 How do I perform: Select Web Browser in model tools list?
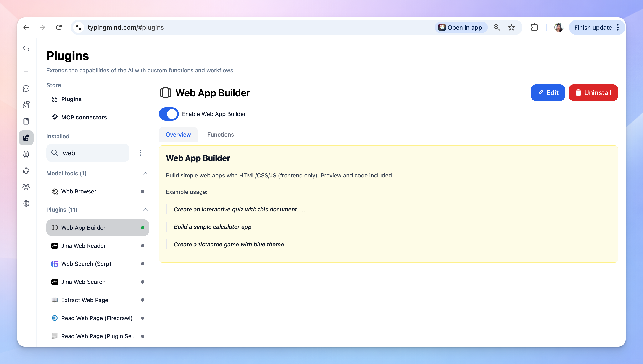[x=98, y=192]
